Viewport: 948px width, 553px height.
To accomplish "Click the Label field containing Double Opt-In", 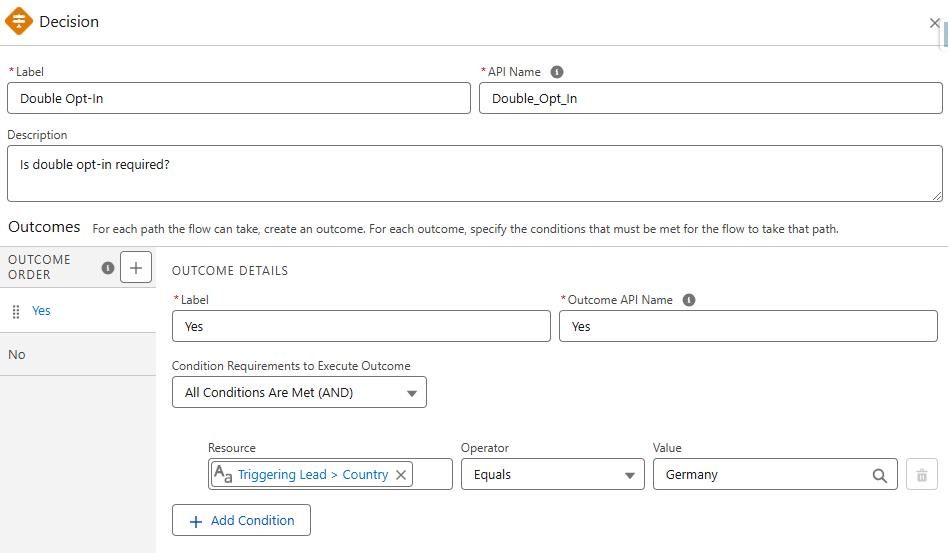I will tap(238, 98).
